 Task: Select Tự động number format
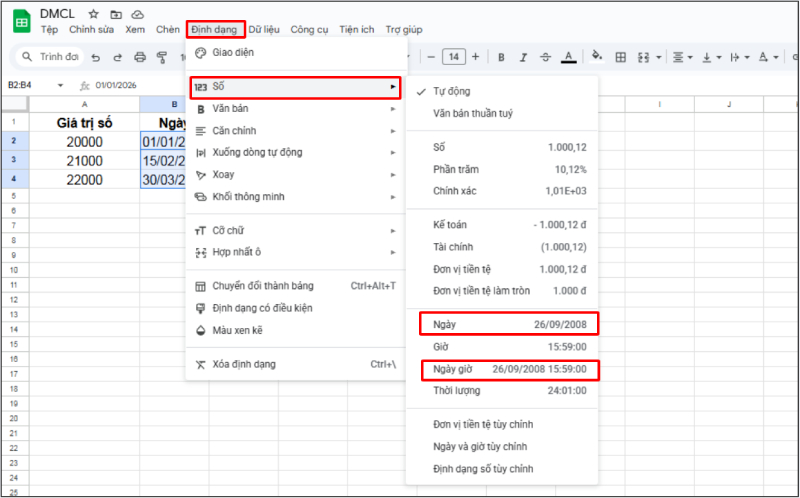(x=502, y=92)
